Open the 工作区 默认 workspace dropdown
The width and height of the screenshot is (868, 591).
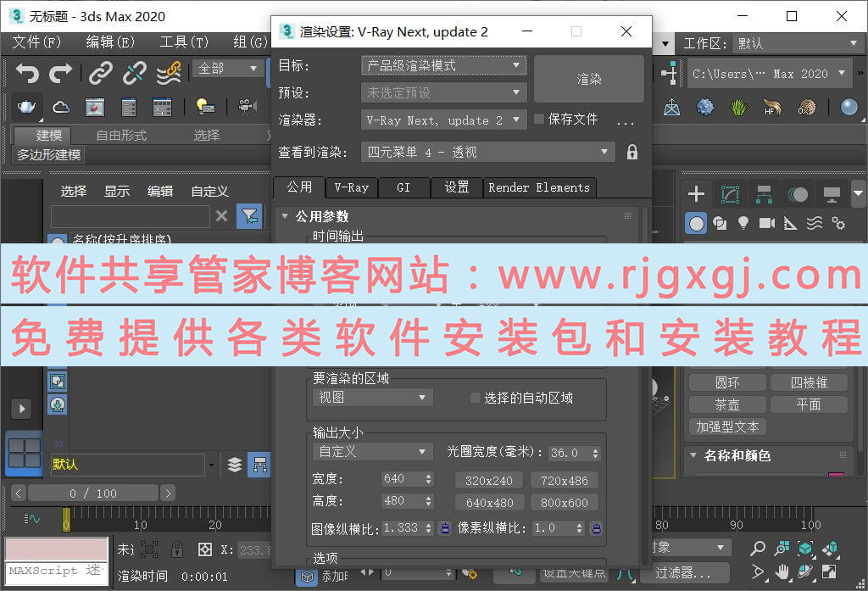coord(796,43)
